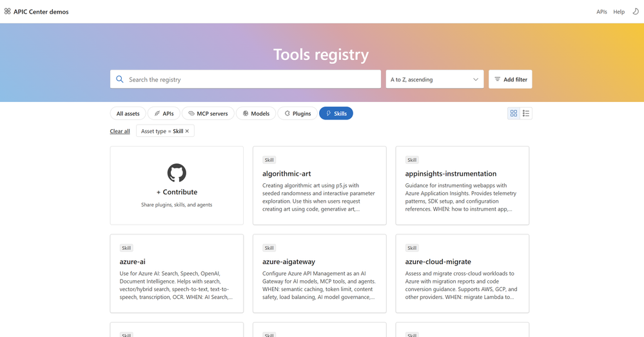Select the APIs filter tab
This screenshot has width=644, height=337.
(x=164, y=114)
